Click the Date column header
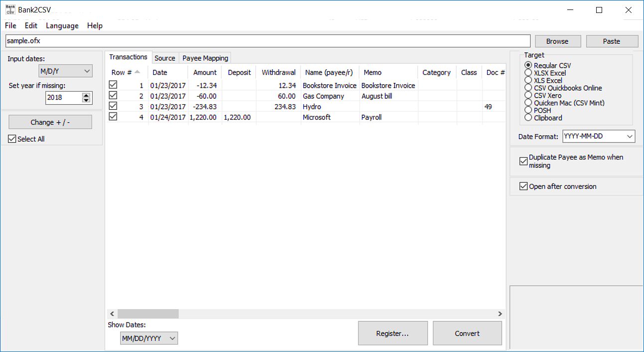This screenshot has width=644, height=352. click(167, 72)
